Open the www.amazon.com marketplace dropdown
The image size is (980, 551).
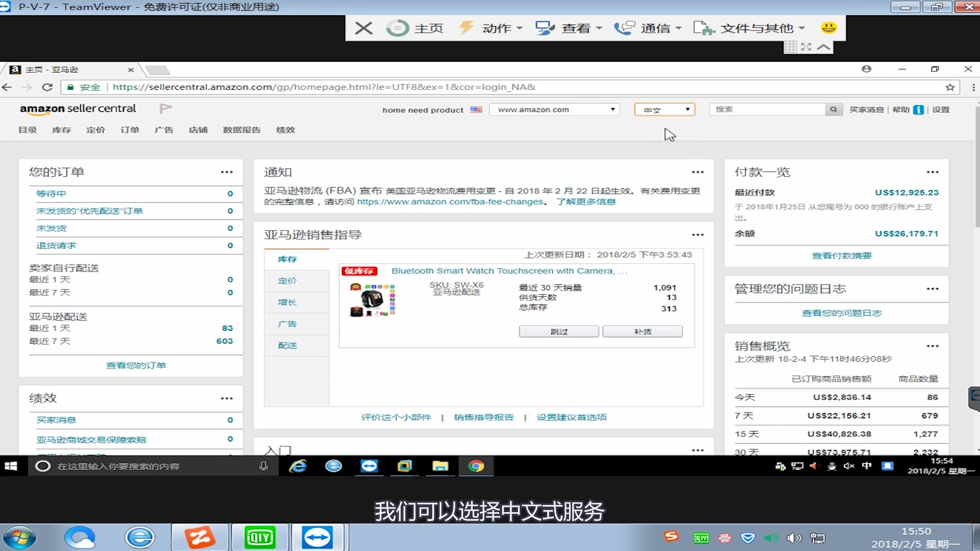(x=554, y=110)
